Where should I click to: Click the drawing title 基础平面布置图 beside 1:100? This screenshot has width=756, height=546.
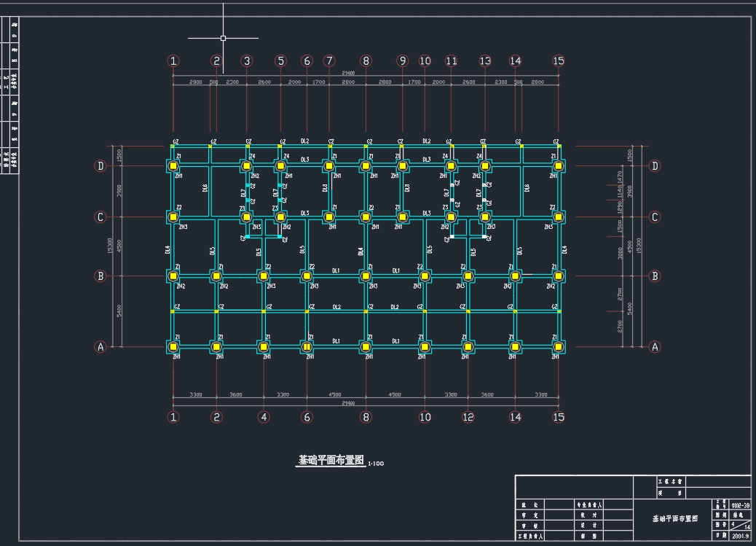tap(331, 461)
